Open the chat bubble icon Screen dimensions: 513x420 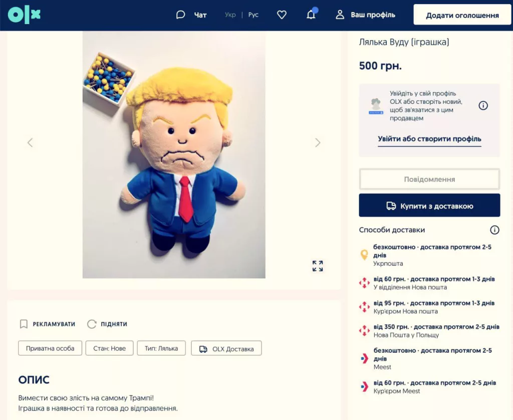(x=180, y=15)
